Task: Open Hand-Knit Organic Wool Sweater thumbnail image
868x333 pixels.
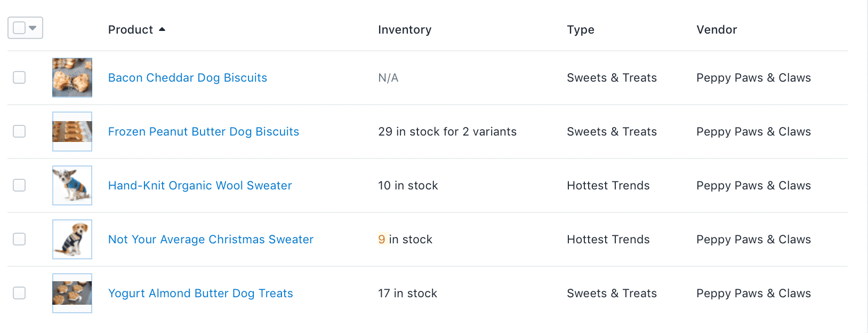Action: coord(72,185)
